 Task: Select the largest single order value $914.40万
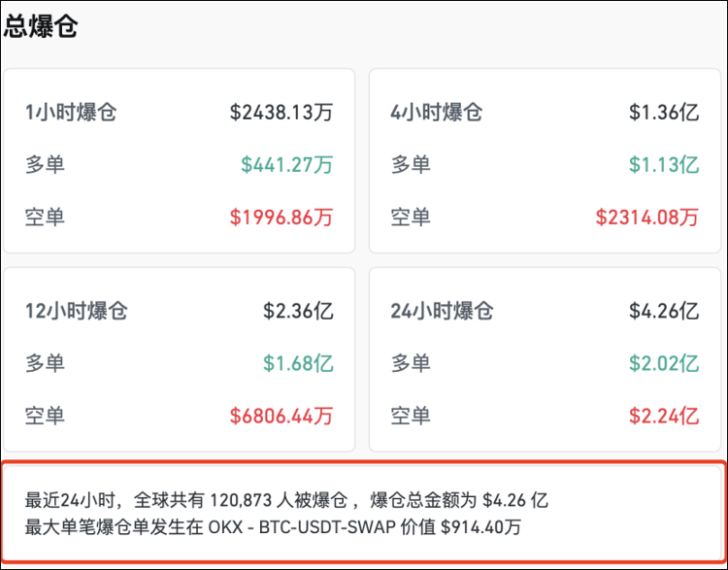coord(480,527)
